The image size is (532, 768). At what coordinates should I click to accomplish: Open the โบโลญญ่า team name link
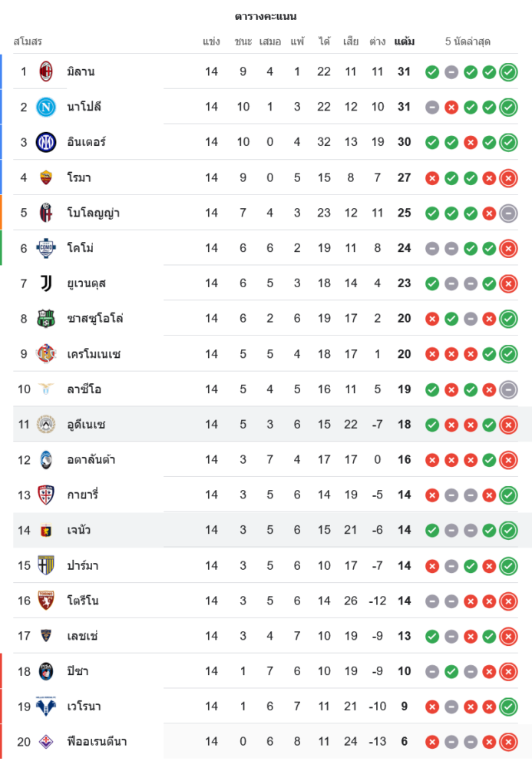tap(93, 213)
